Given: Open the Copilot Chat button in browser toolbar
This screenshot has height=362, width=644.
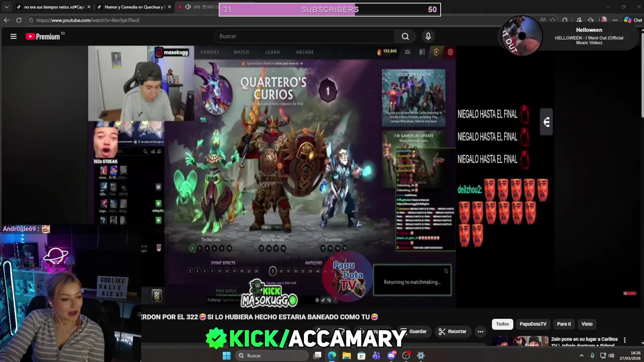Looking at the screenshot, I should pyautogui.click(x=633, y=20).
